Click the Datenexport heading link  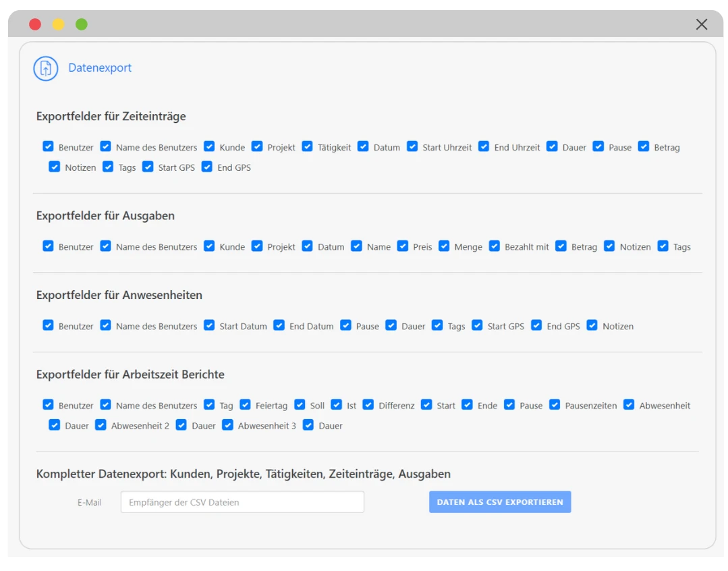tap(100, 68)
